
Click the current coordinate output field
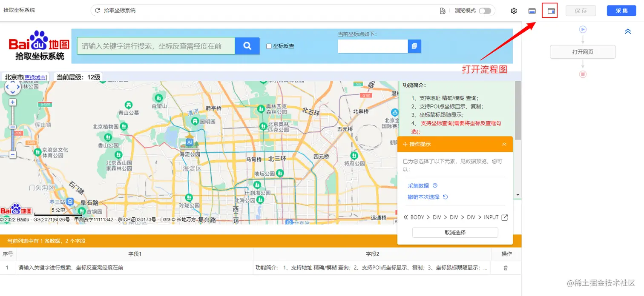[373, 46]
